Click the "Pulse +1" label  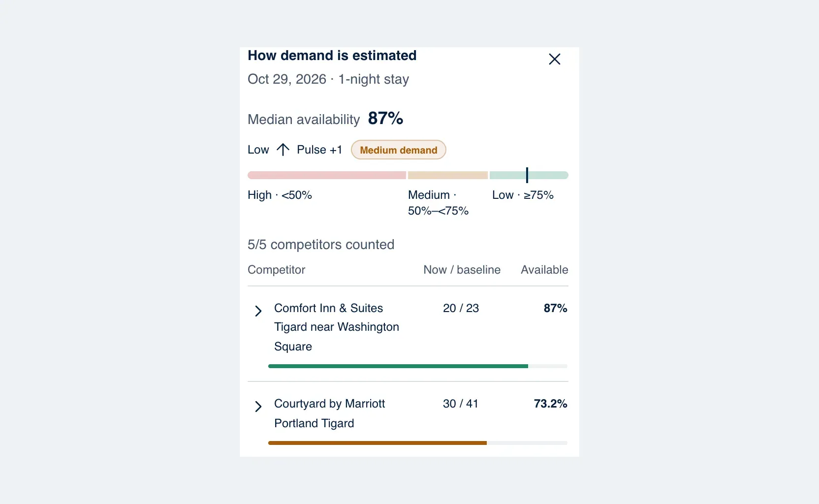319,150
